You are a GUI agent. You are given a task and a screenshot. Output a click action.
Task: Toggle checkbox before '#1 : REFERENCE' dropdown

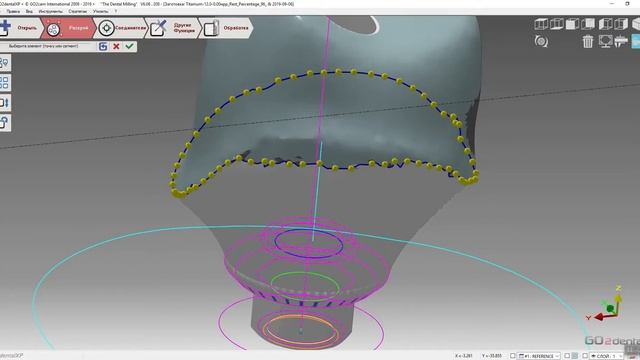pyautogui.click(x=513, y=356)
